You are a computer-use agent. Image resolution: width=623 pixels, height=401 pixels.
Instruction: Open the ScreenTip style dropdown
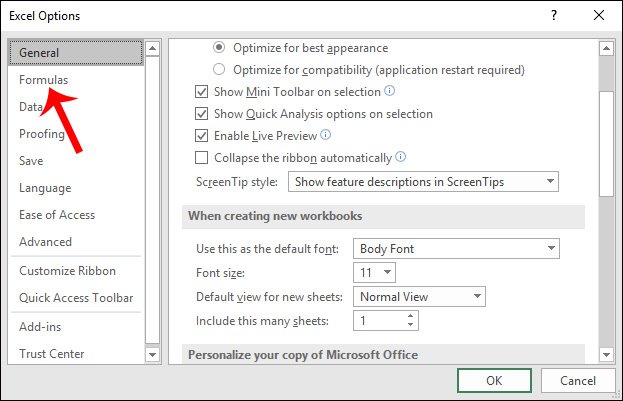[x=423, y=182]
